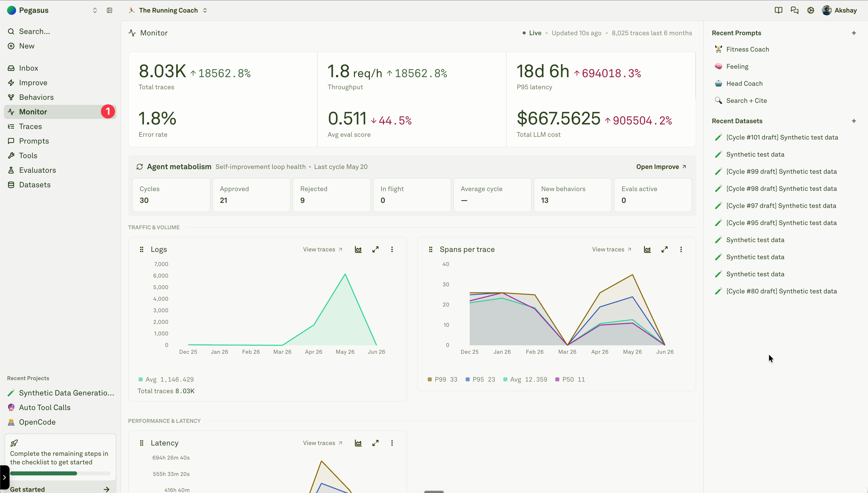
Task: Click the checklist progress bar
Action: [x=60, y=473]
